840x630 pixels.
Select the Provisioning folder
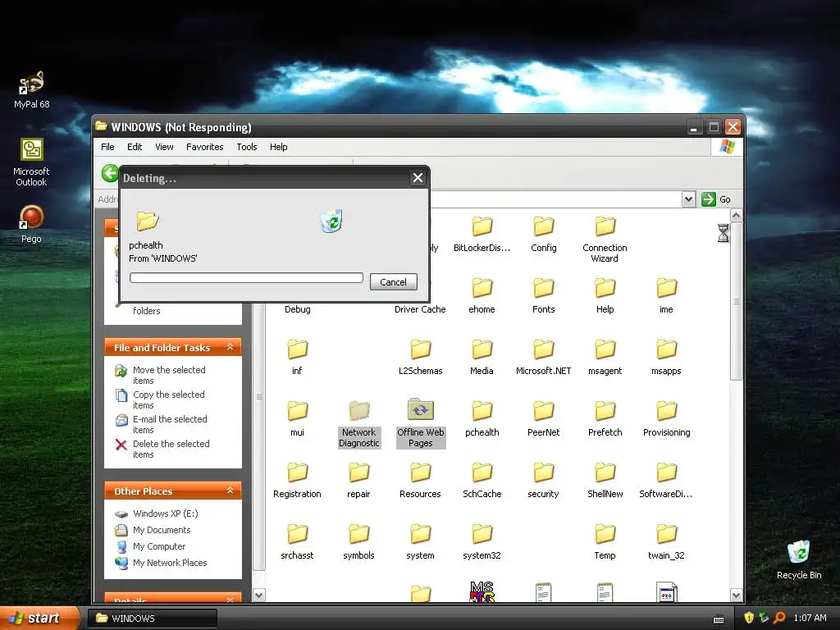[666, 419]
